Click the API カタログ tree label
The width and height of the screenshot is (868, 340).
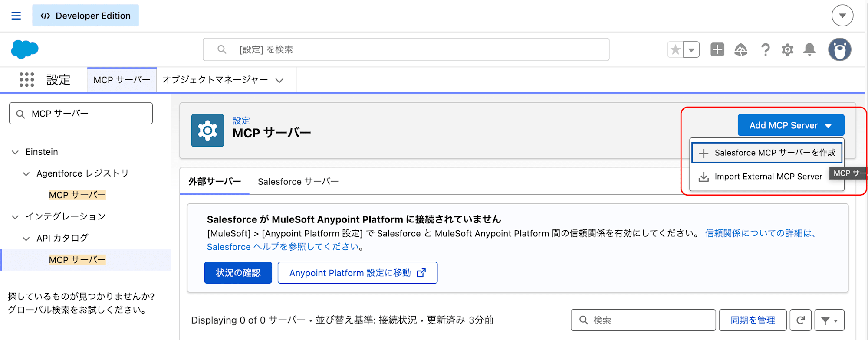pyautogui.click(x=62, y=238)
